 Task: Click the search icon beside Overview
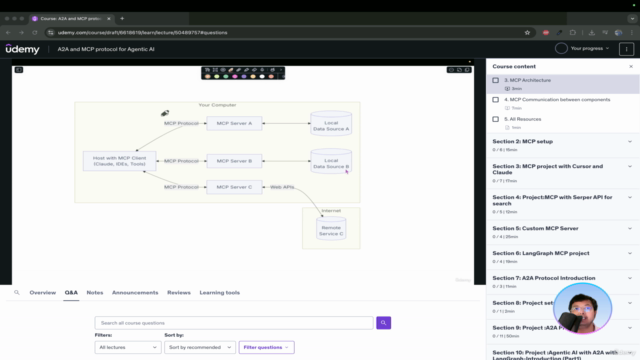pos(17,293)
